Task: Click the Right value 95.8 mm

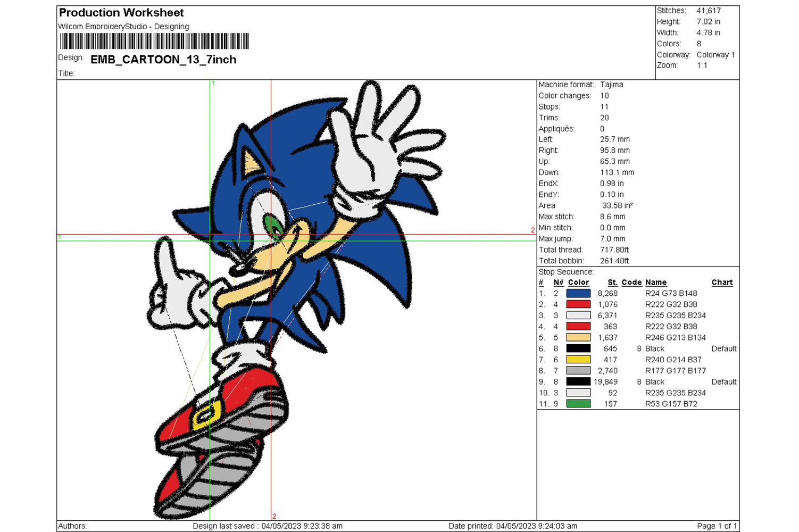Action: click(x=615, y=151)
